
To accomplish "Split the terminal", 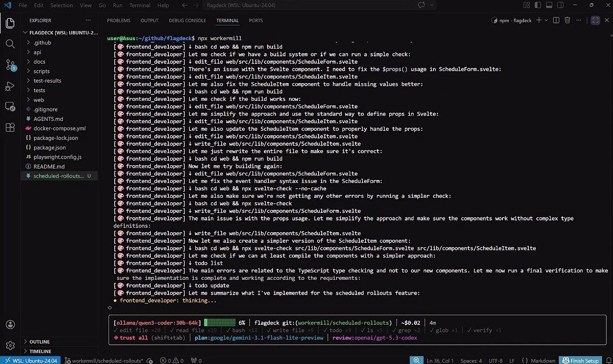I will click(556, 20).
